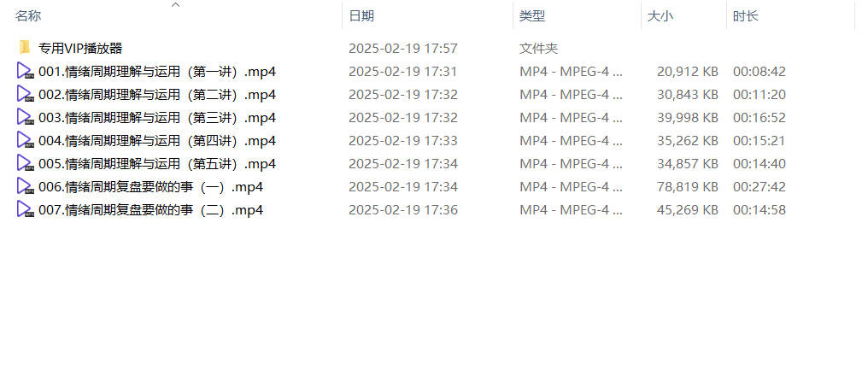
Task: Click the 2025-02-19 17:57 folder date
Action: coord(403,49)
